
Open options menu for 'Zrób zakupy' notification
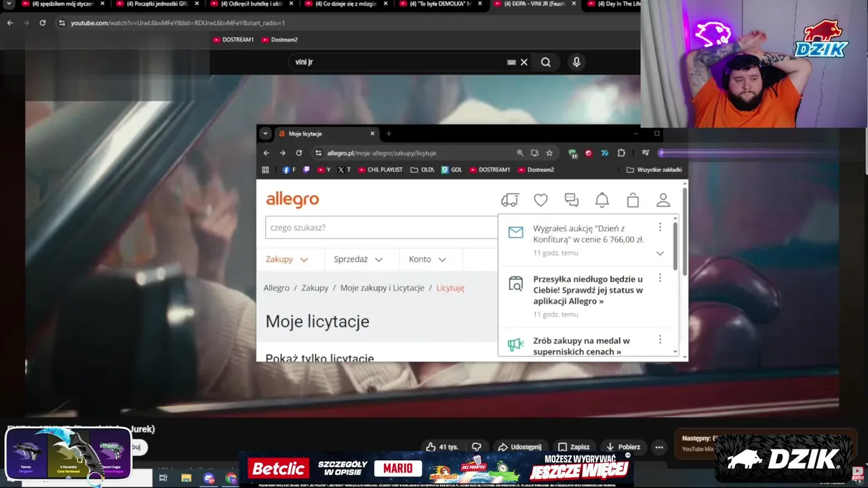click(660, 340)
